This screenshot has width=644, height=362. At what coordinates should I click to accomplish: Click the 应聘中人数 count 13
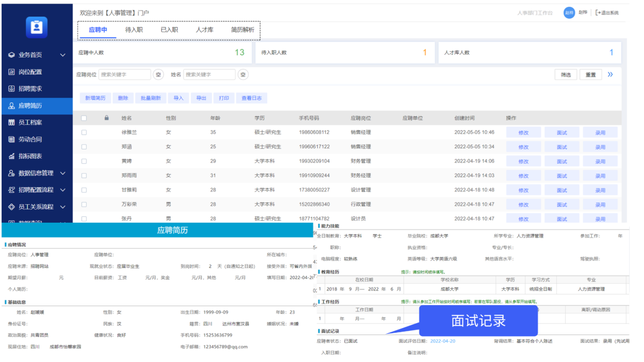(x=240, y=52)
